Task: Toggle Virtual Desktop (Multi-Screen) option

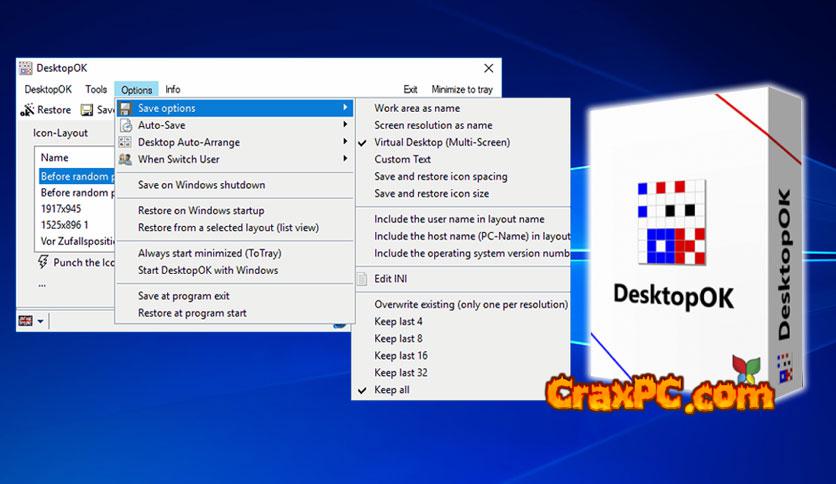Action: pos(442,142)
